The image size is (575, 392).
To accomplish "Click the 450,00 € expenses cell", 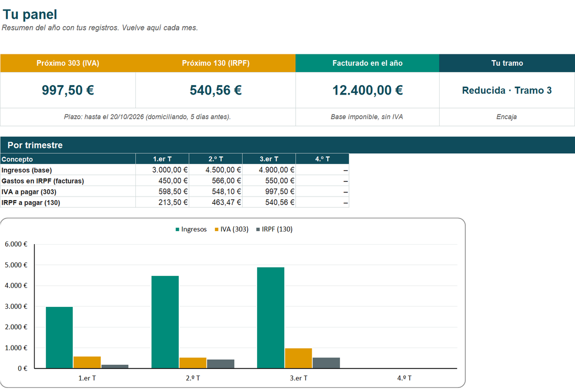I will pos(162,181).
